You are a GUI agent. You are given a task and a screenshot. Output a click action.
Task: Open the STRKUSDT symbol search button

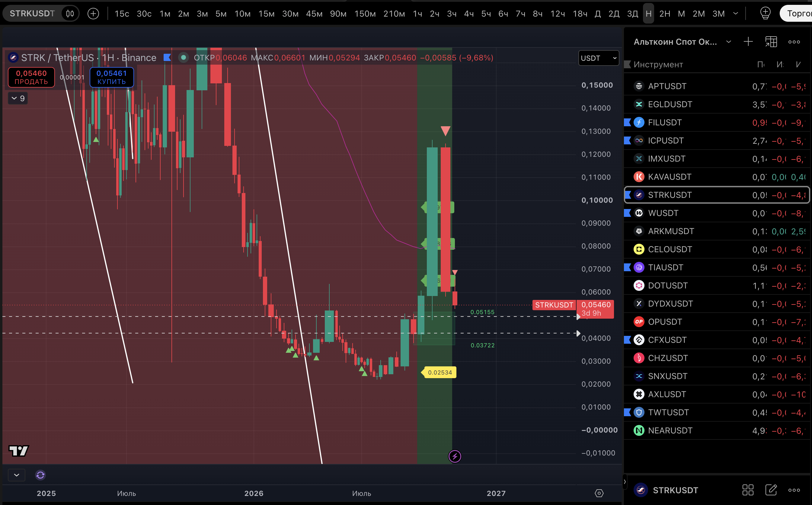pos(32,14)
